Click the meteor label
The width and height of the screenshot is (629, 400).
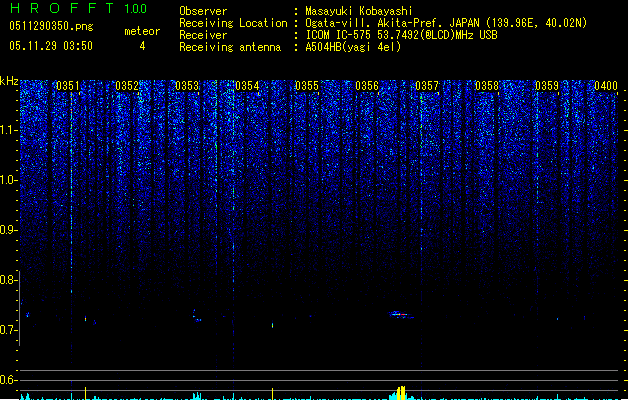coord(142,31)
